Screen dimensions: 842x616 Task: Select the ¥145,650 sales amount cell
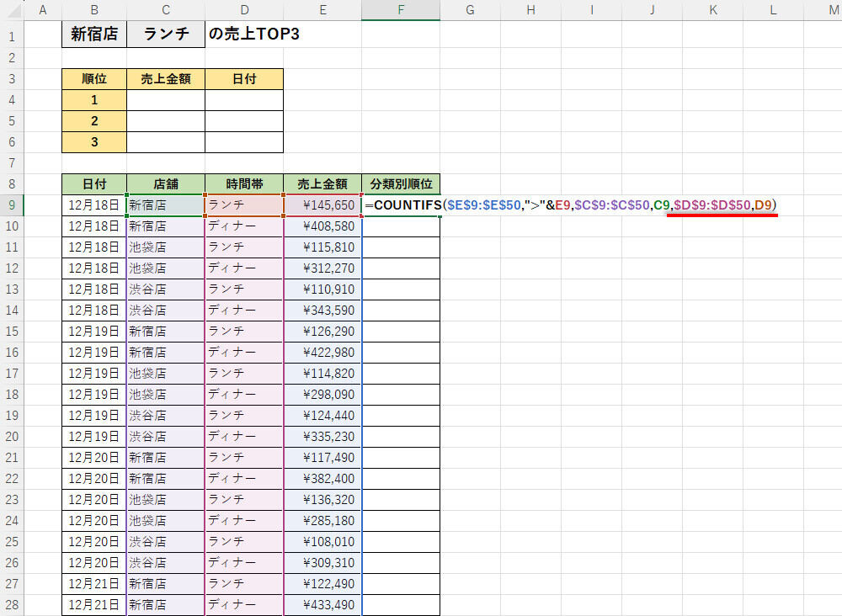tap(322, 205)
